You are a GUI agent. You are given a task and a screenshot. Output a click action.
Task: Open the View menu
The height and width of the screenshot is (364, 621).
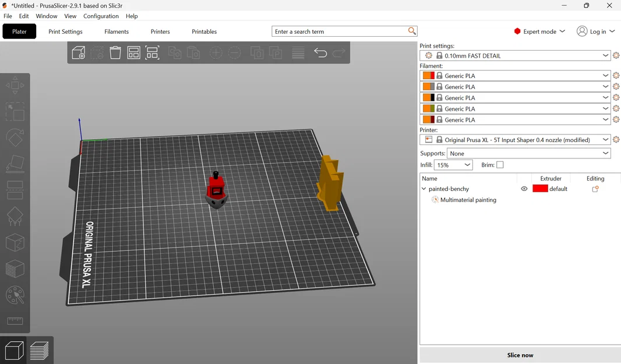[70, 16]
